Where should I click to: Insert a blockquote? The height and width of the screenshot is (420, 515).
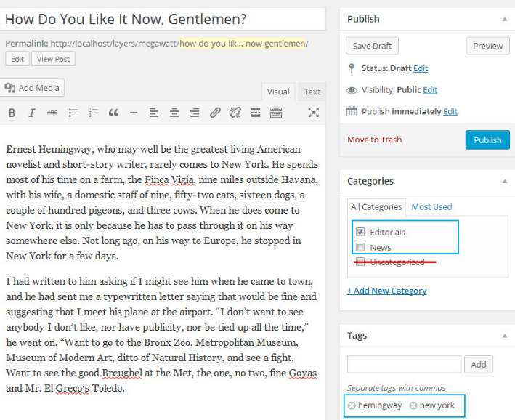pos(113,113)
